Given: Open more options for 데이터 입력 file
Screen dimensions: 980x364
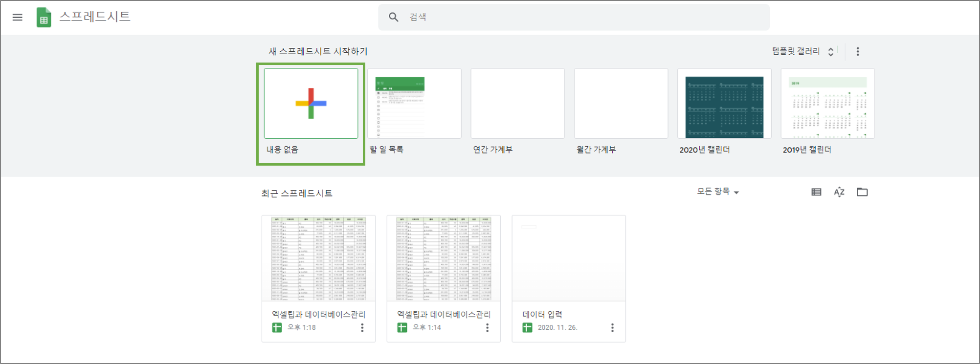Looking at the screenshot, I should [x=612, y=328].
